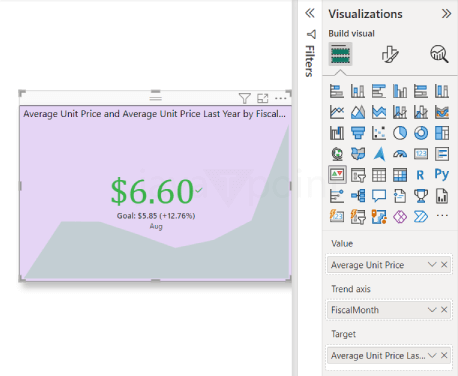Expand the Filters pane with double chevron

(310, 13)
